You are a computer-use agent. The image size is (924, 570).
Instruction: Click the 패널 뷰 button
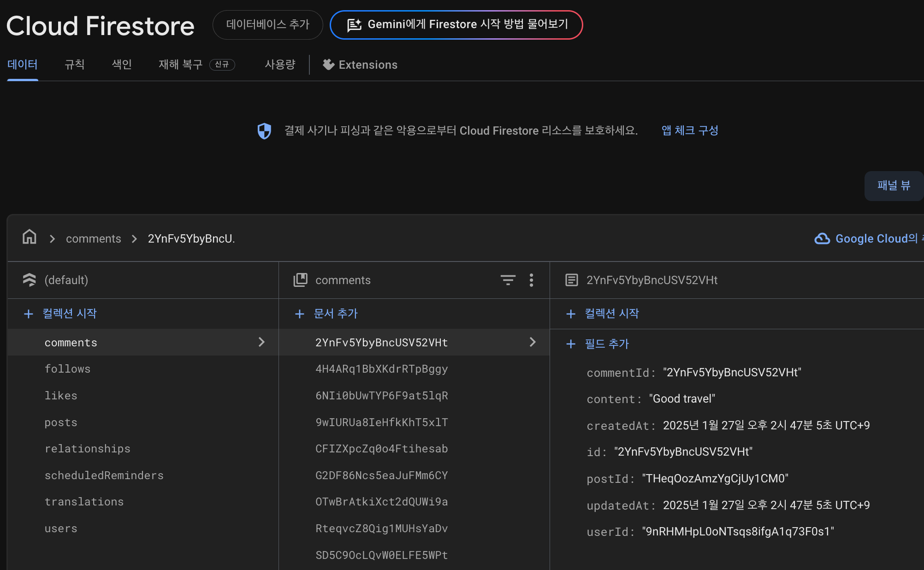(x=893, y=186)
